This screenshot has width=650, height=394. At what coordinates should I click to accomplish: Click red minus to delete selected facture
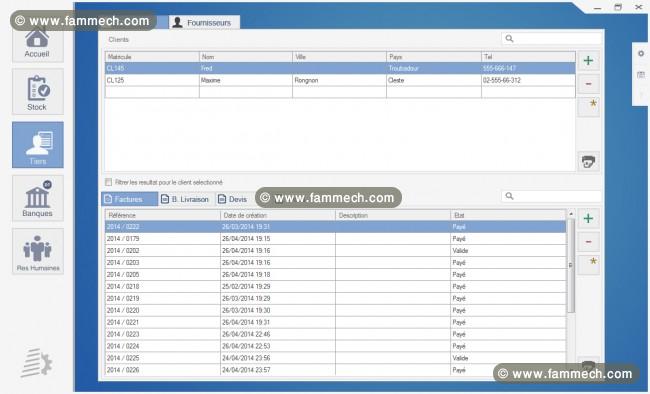point(588,242)
